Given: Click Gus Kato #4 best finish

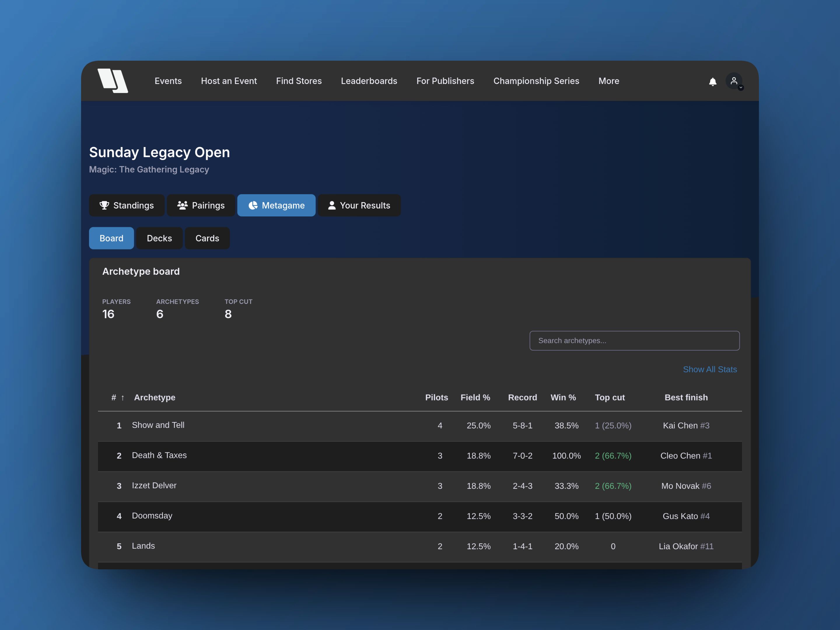Looking at the screenshot, I should [x=686, y=516].
